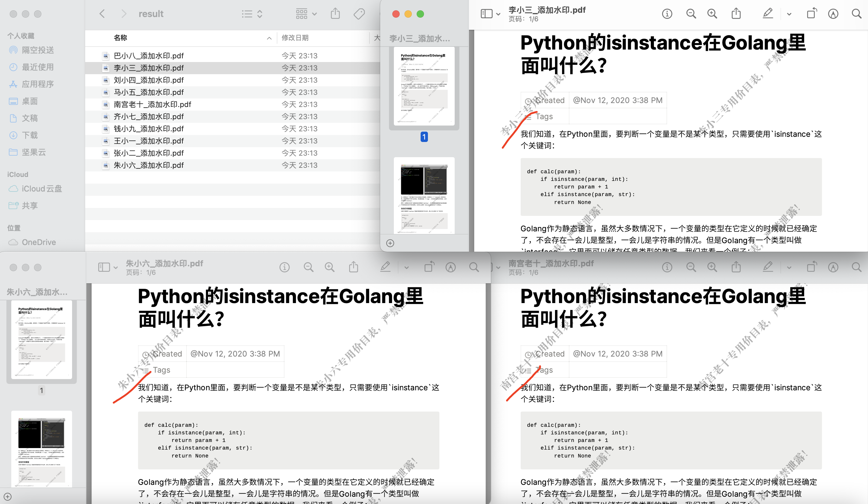Show inspector info in 李小三 Preview window
868x504 pixels.
[667, 14]
